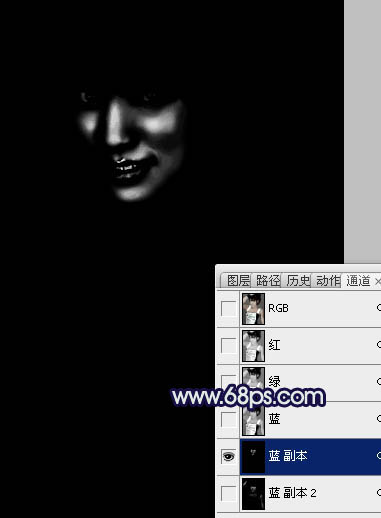Click the 绿 channel thumbnail

point(253,383)
